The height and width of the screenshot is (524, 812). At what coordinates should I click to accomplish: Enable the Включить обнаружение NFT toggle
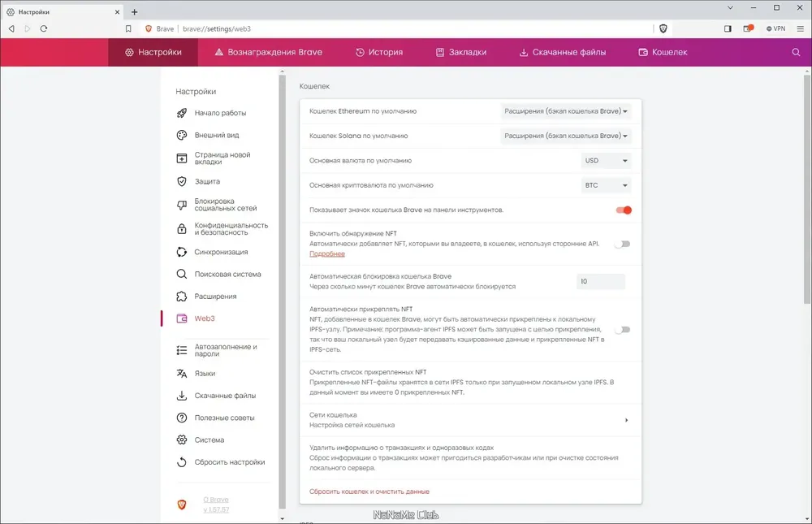tap(622, 244)
